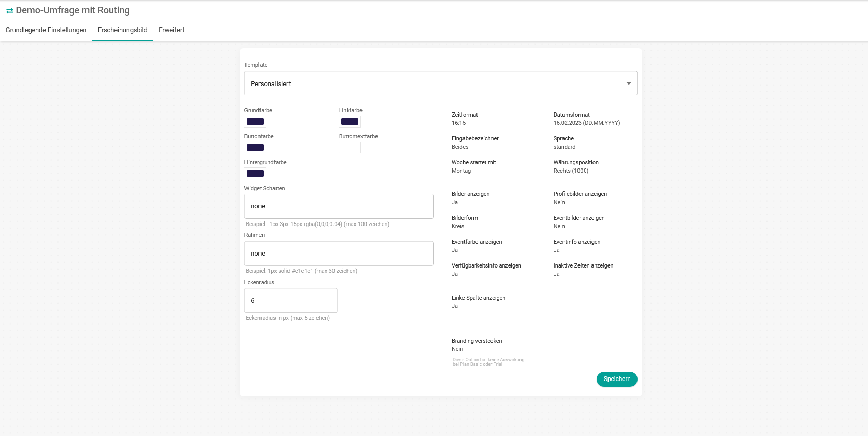The width and height of the screenshot is (868, 436).
Task: Open the Template dropdown showing Personalisiert
Action: (441, 83)
